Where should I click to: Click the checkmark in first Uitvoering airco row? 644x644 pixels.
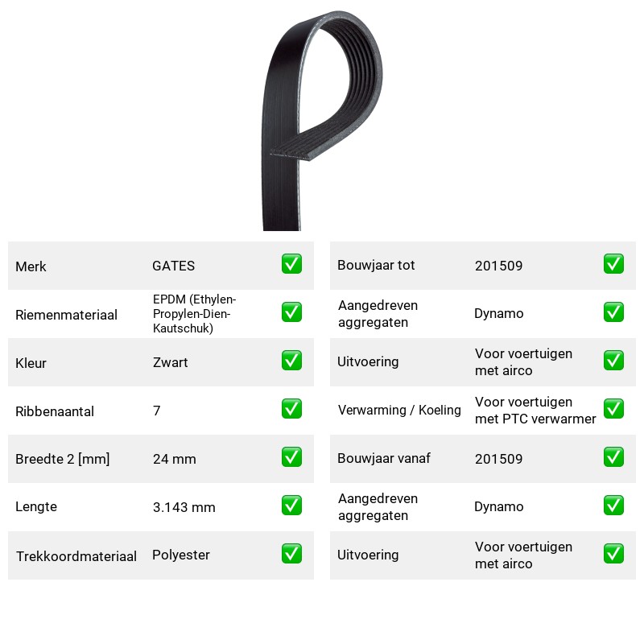(x=613, y=360)
